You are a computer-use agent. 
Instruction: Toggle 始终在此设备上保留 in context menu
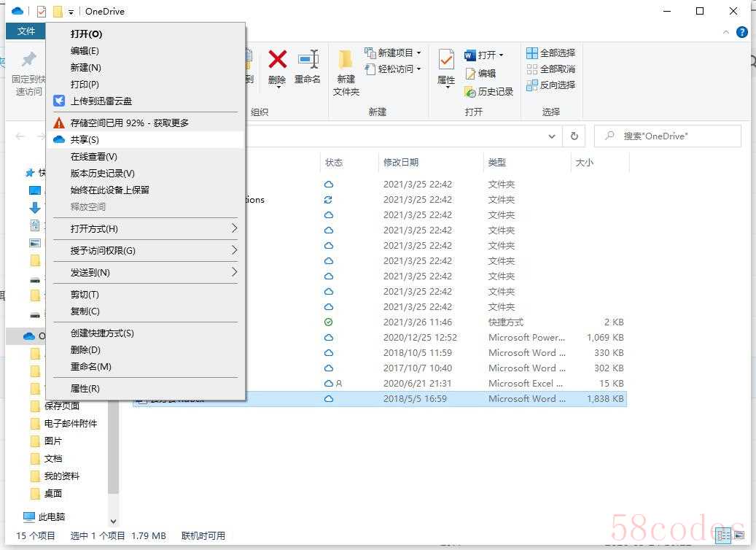click(x=109, y=190)
